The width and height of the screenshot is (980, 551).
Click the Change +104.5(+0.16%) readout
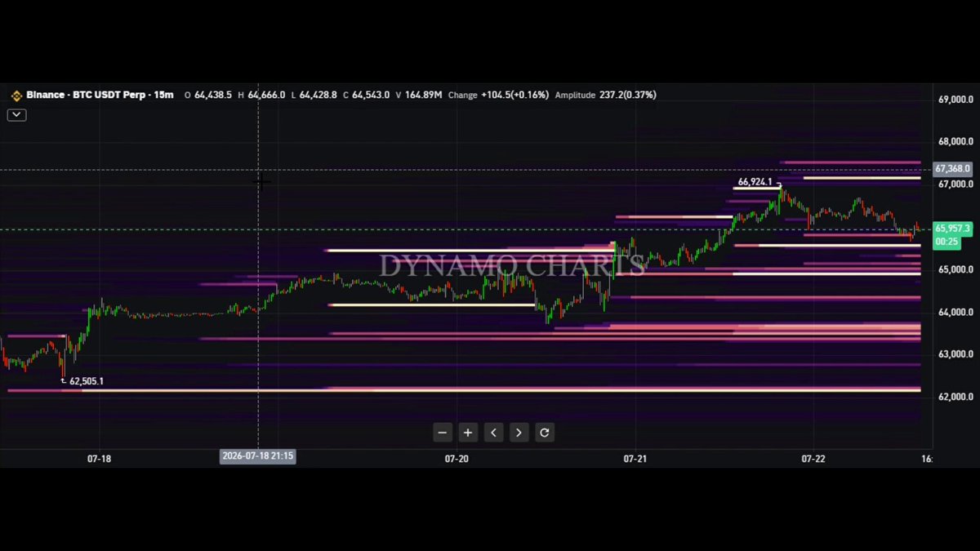(x=498, y=96)
